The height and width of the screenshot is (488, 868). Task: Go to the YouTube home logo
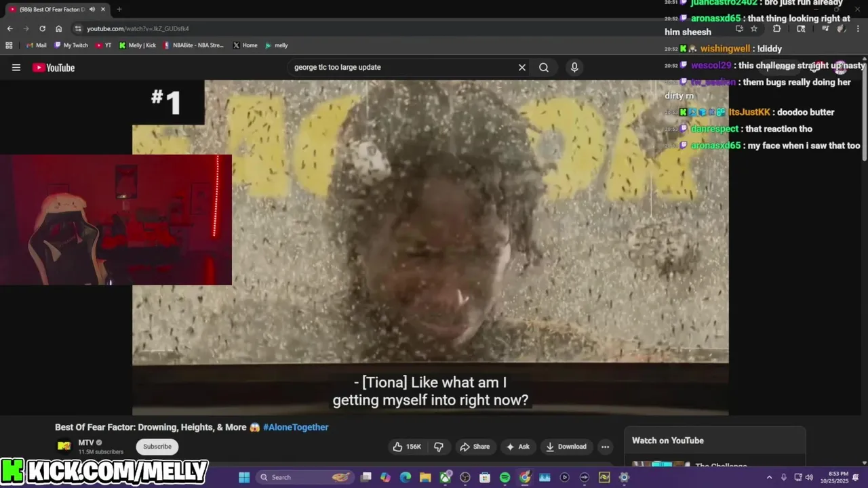[x=54, y=67]
